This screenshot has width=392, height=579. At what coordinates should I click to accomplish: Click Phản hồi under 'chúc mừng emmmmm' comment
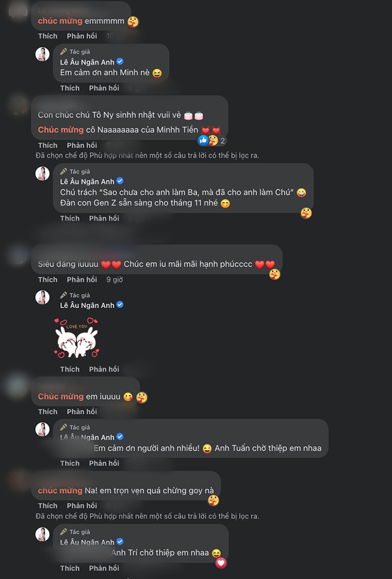(81, 36)
